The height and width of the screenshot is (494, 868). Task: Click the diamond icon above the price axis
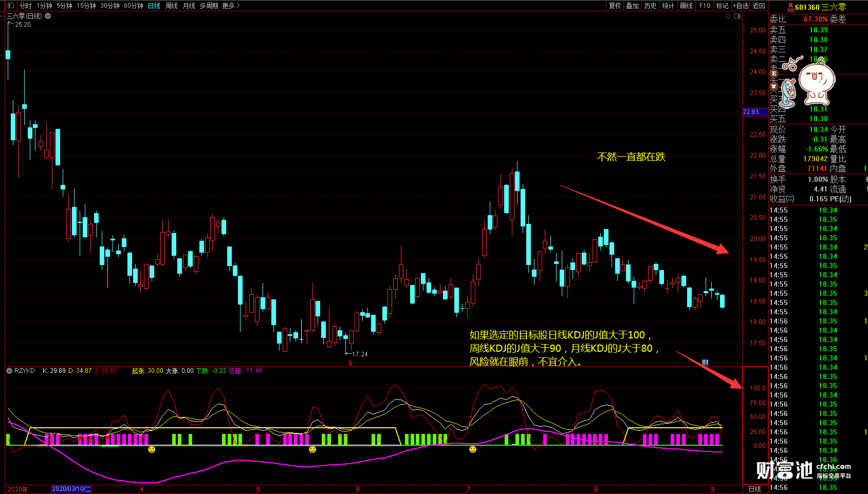[728, 16]
